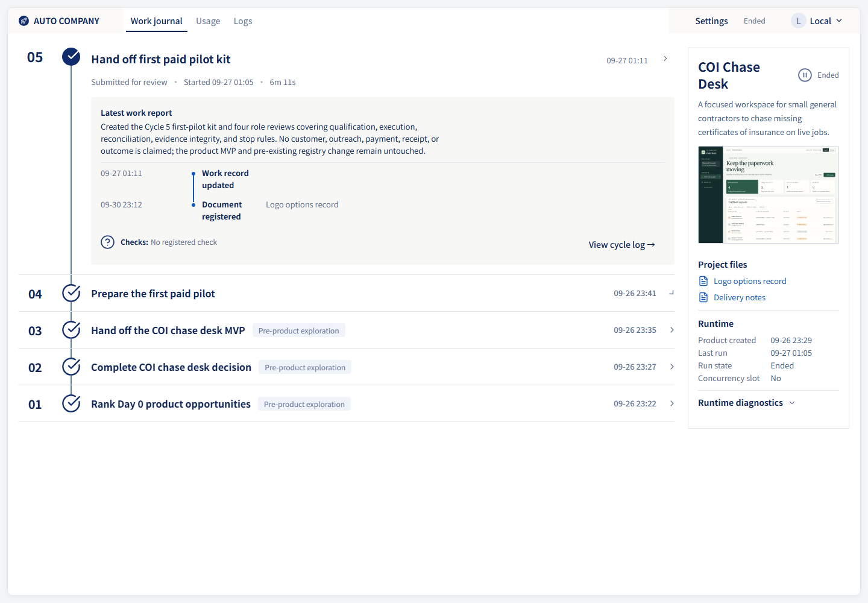The image size is (868, 603).
Task: Click the Pre-product exploration tag on cycle 01
Action: point(304,404)
